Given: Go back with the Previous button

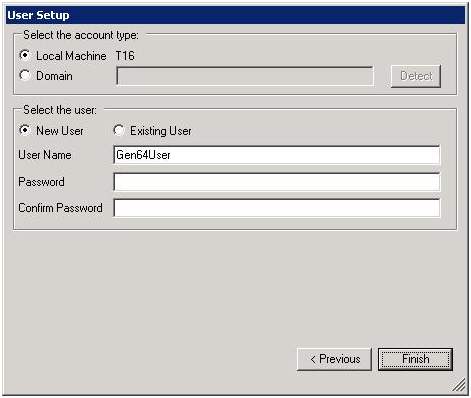Looking at the screenshot, I should click(334, 359).
